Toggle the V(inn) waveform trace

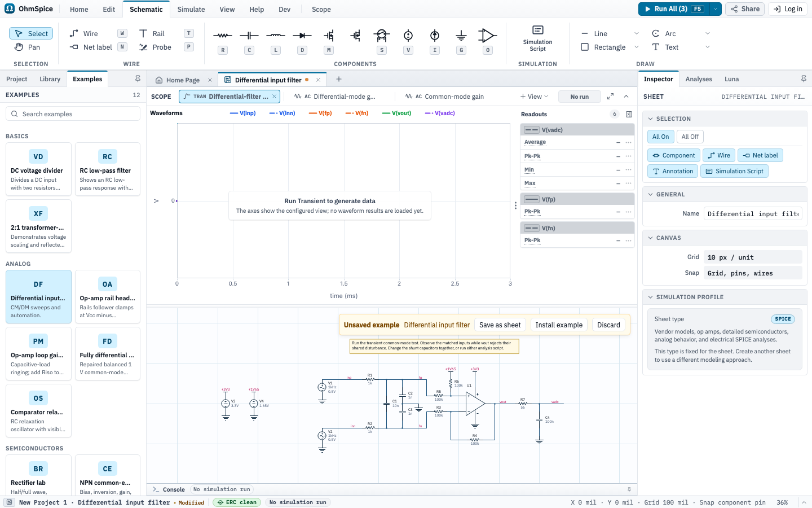pos(282,113)
